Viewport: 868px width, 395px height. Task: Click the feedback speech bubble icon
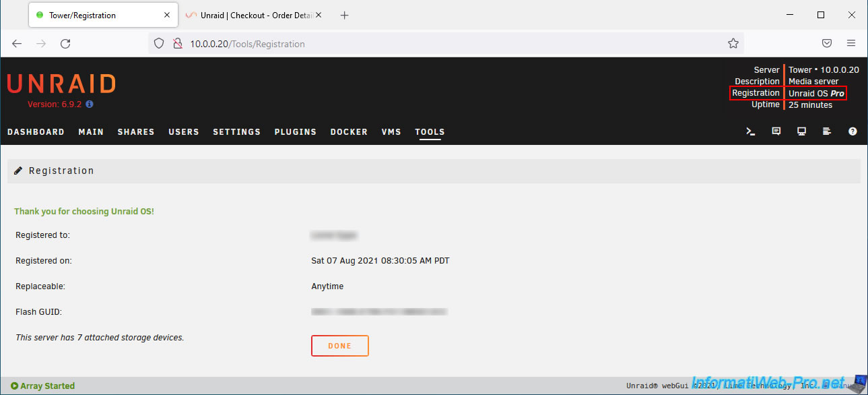[x=776, y=131]
